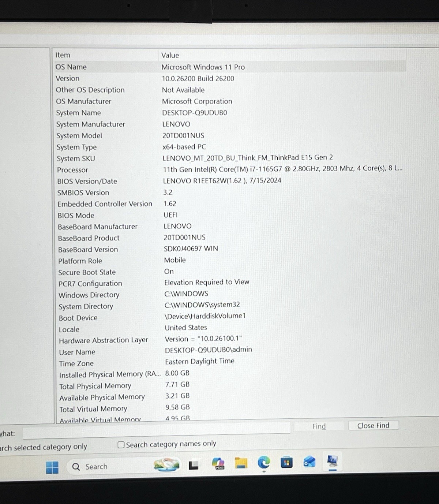Click the value C:\WINDOWS\system32

coord(202,305)
